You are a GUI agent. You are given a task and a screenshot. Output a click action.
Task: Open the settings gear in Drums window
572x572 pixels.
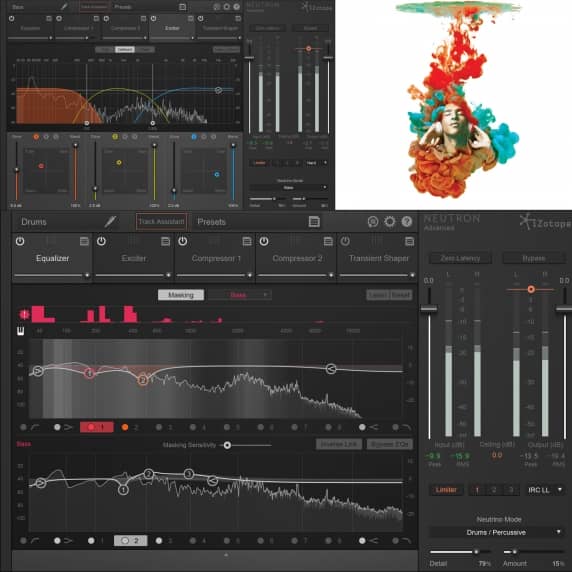(x=390, y=221)
